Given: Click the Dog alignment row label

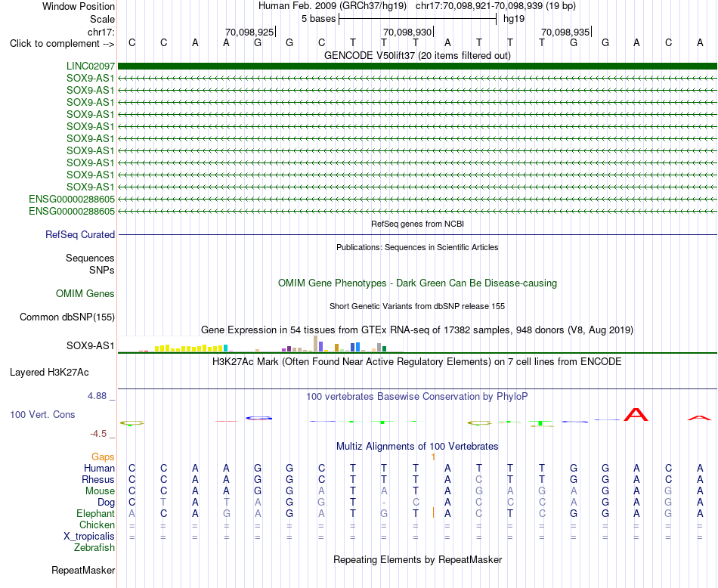Looking at the screenshot, I should (106, 503).
